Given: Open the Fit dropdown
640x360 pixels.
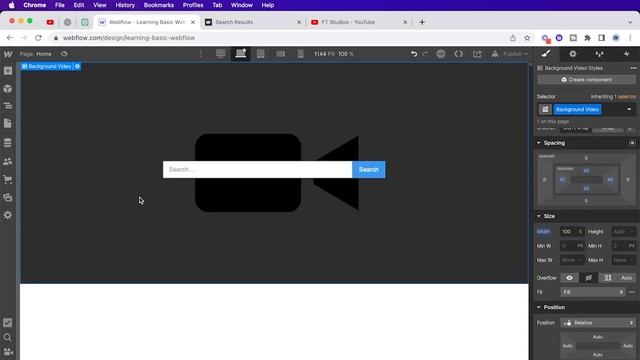Looking at the screenshot, I should tap(593, 292).
